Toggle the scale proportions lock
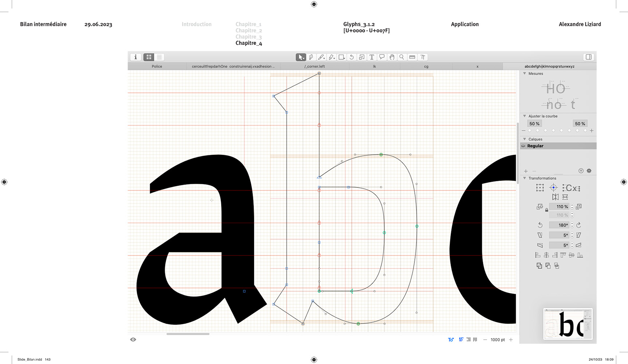 (x=546, y=210)
